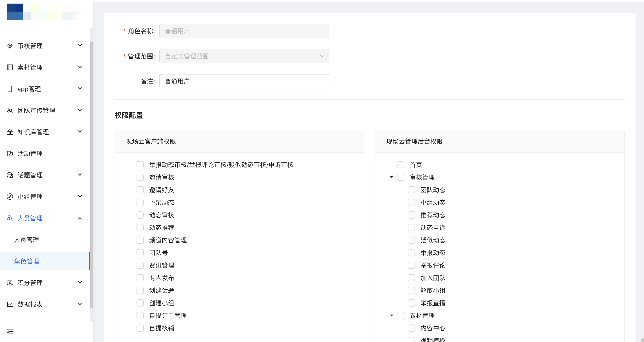Click the 小组管理 compass icon
Viewport: 644px width, 342px height.
coord(10,197)
